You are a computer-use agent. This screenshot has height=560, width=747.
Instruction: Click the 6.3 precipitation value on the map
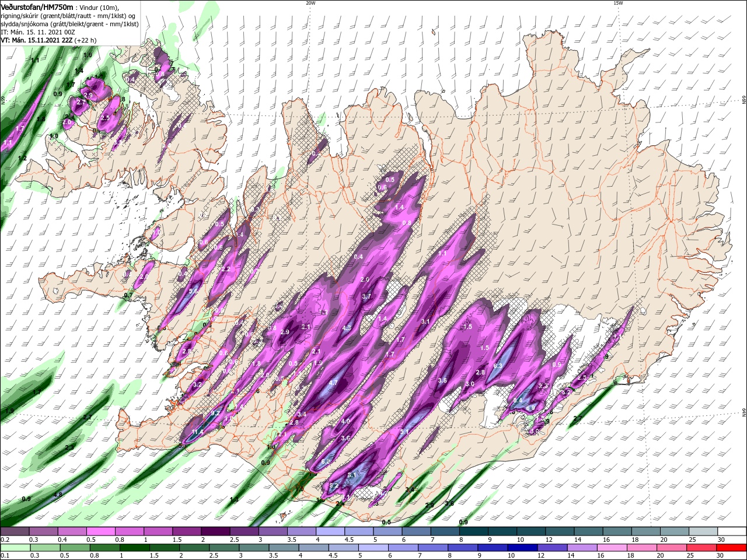pyautogui.click(x=498, y=366)
